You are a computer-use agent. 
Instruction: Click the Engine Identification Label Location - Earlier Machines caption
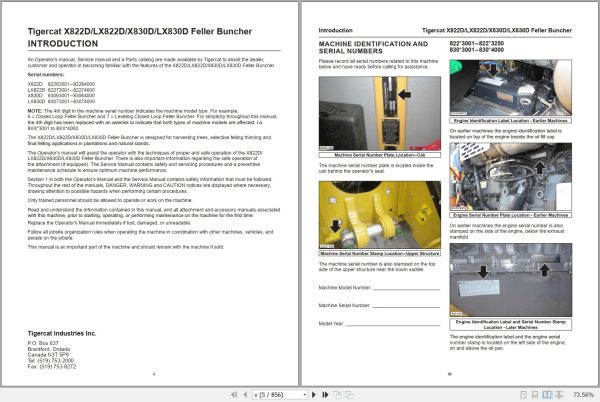[x=511, y=120]
